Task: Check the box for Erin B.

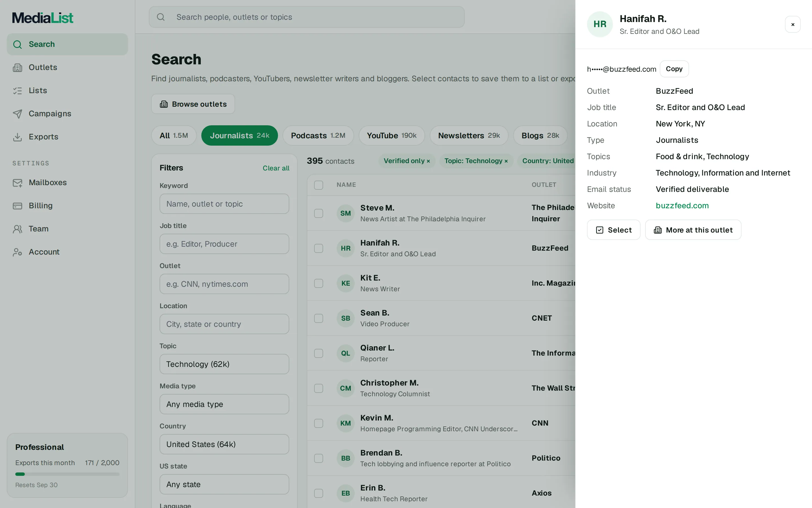Action: click(318, 493)
